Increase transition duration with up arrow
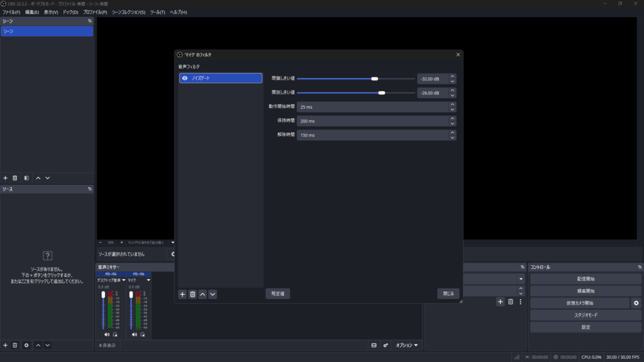Image resolution: width=644 pixels, height=362 pixels. pyautogui.click(x=521, y=288)
